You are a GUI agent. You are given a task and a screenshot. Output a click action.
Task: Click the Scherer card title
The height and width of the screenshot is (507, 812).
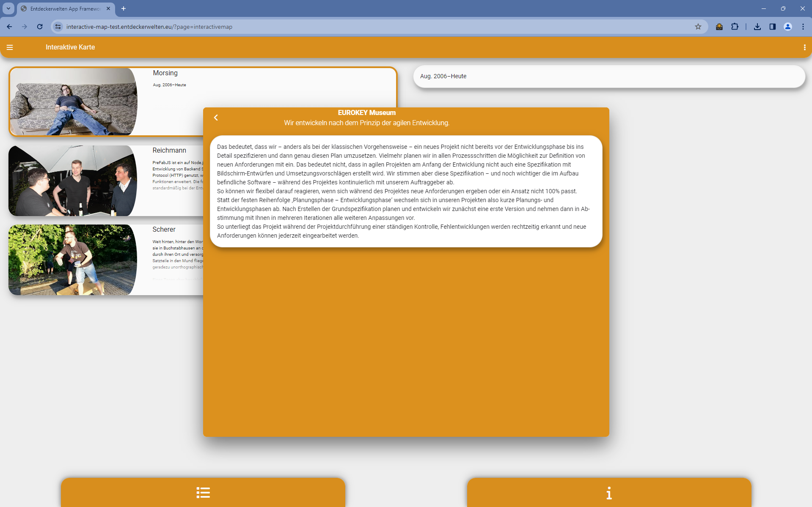tap(164, 229)
